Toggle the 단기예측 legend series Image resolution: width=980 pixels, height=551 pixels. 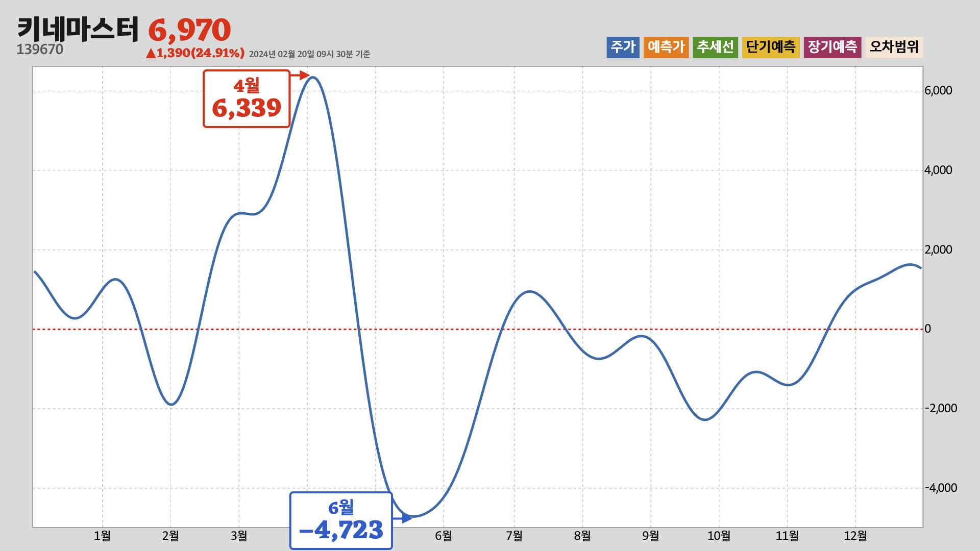click(771, 47)
